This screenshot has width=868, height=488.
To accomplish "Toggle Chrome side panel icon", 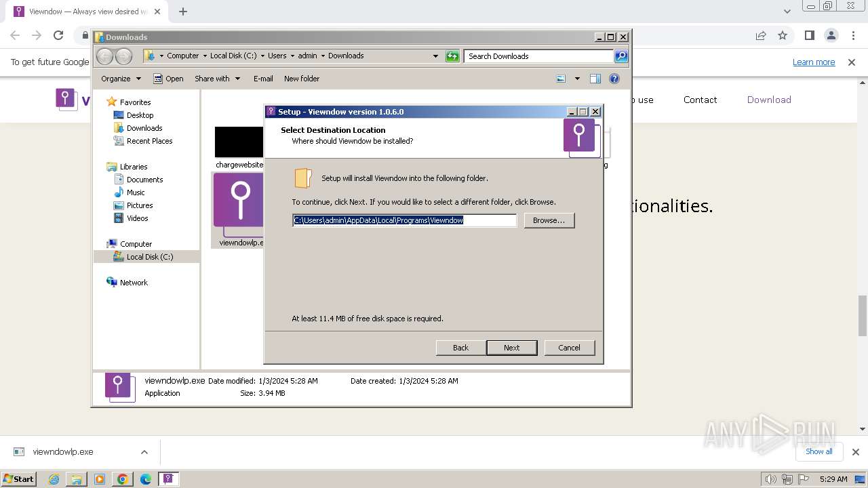I will (809, 35).
